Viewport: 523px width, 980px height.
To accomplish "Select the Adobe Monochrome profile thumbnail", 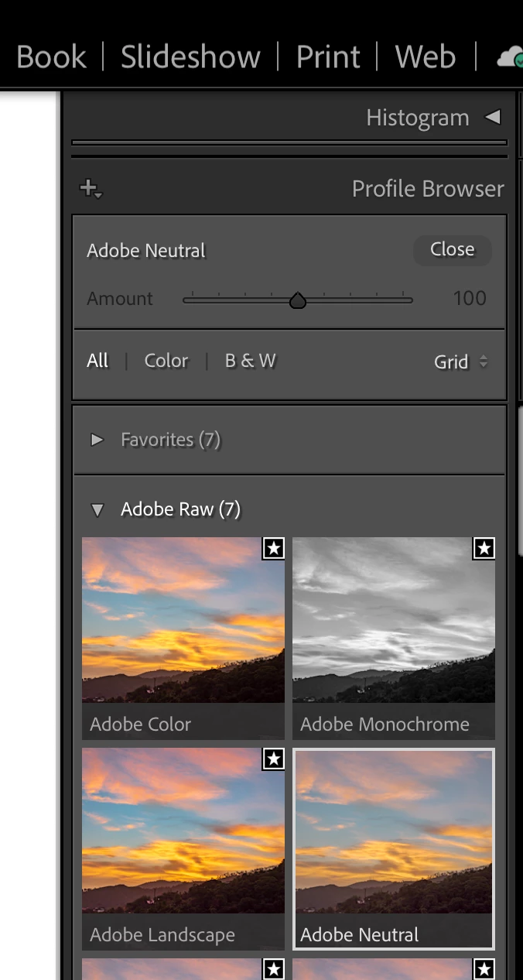I will [x=394, y=621].
